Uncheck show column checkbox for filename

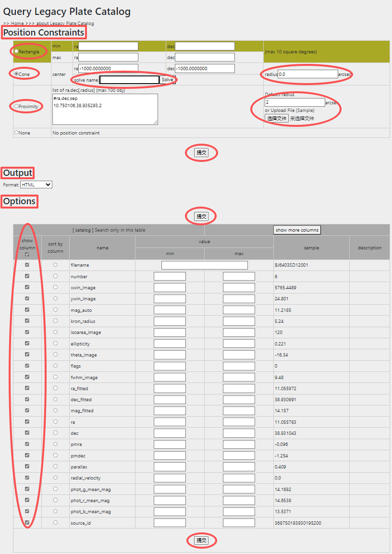27,265
